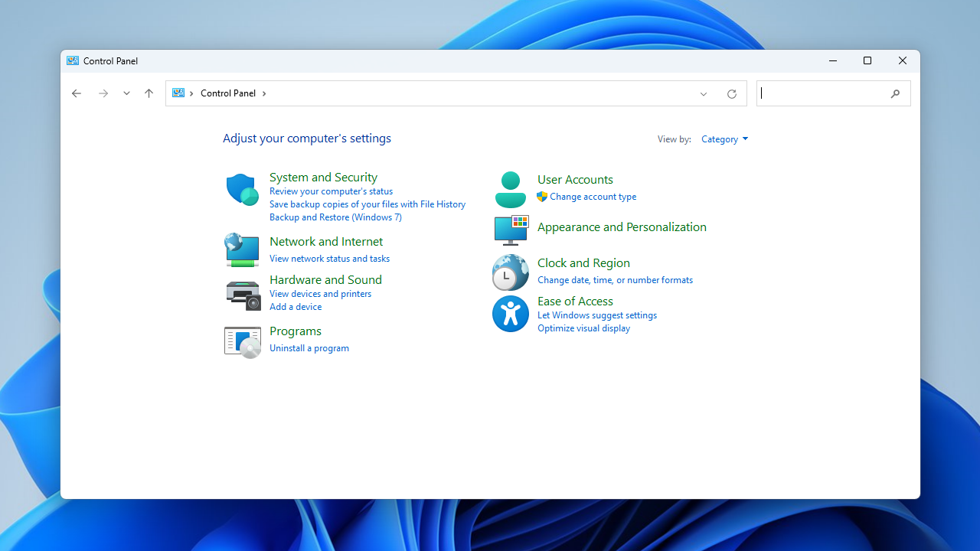Expand the address bar history dropdown
Viewport: 980px width, 551px height.
point(703,93)
